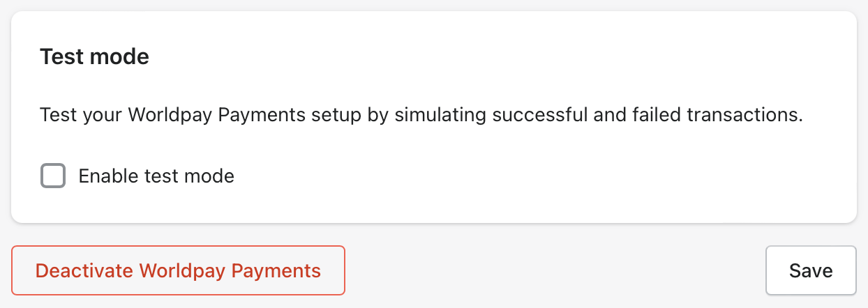Click the word 'Deactivate' on red button
This screenshot has width=868, height=308.
point(84,270)
